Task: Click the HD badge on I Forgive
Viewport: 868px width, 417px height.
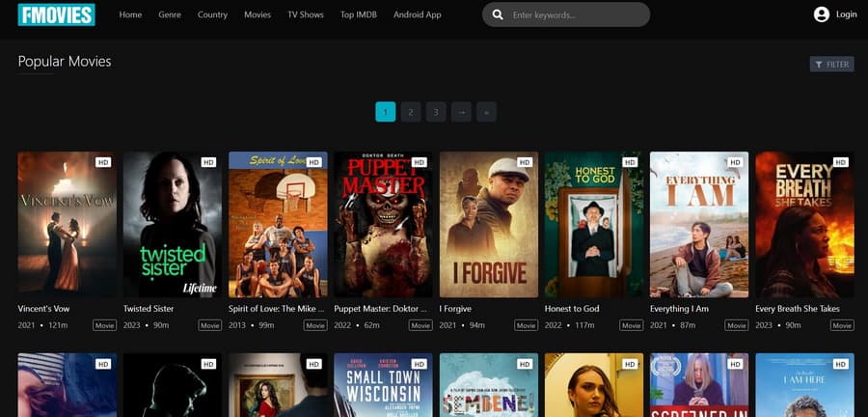Action: coord(525,162)
